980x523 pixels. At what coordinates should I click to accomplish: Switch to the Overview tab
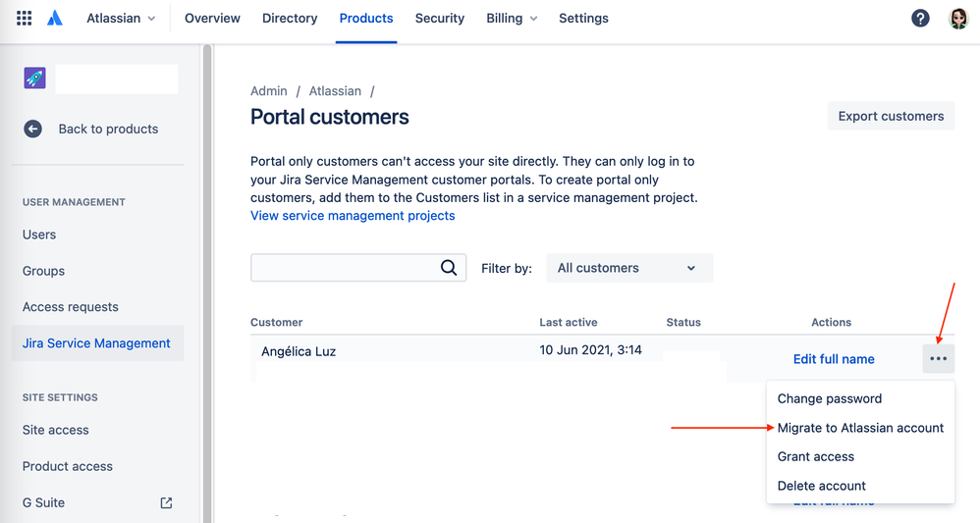[x=212, y=18]
